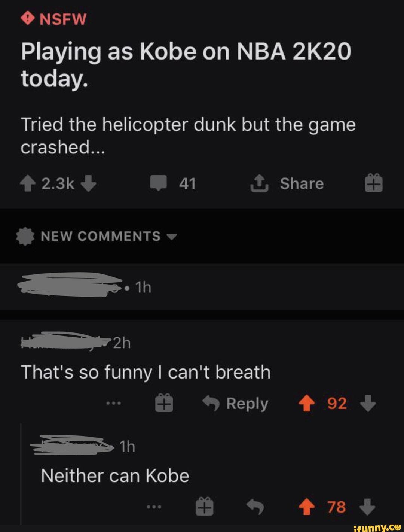404x532 pixels.
Task: Toggle downvote on comment with 78 points
Action: pyautogui.click(x=368, y=507)
